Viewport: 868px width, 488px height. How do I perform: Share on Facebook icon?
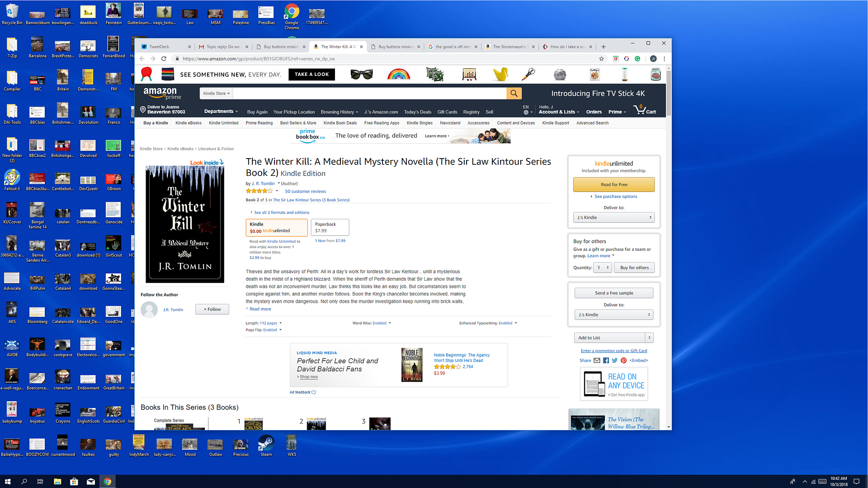point(606,361)
